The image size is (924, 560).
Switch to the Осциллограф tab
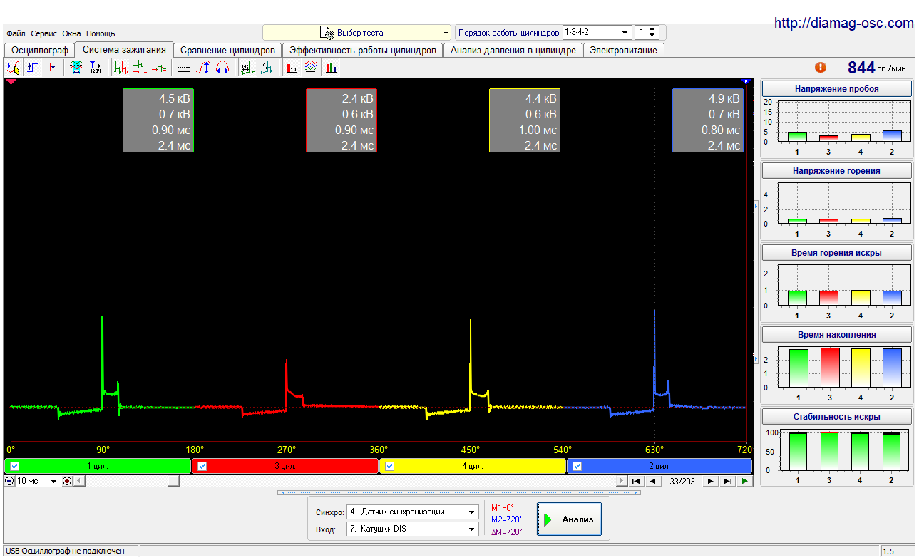pyautogui.click(x=40, y=50)
